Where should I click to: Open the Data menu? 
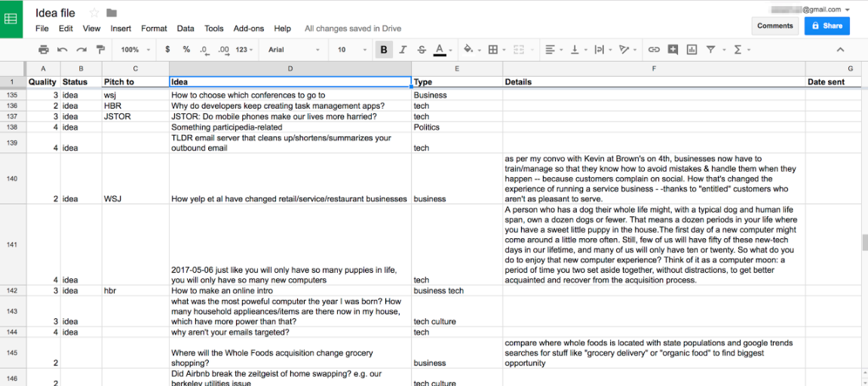pyautogui.click(x=186, y=28)
